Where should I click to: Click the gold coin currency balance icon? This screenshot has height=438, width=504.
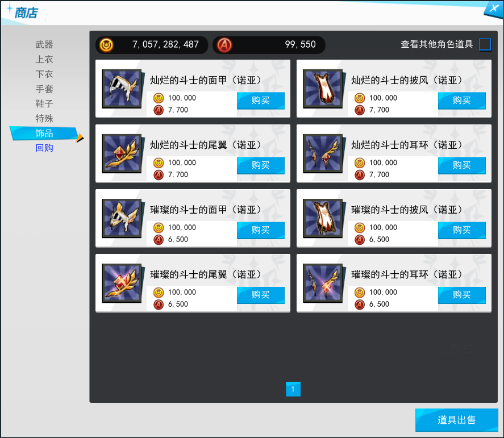coord(106,45)
